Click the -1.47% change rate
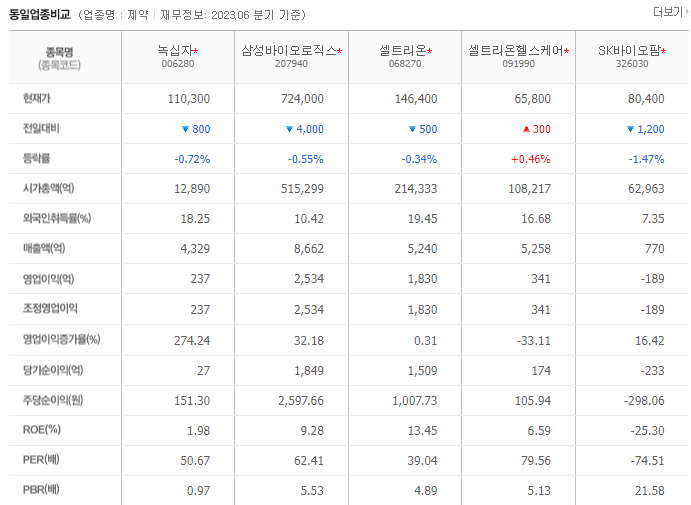Image resolution: width=691 pixels, height=505 pixels. tap(646, 159)
